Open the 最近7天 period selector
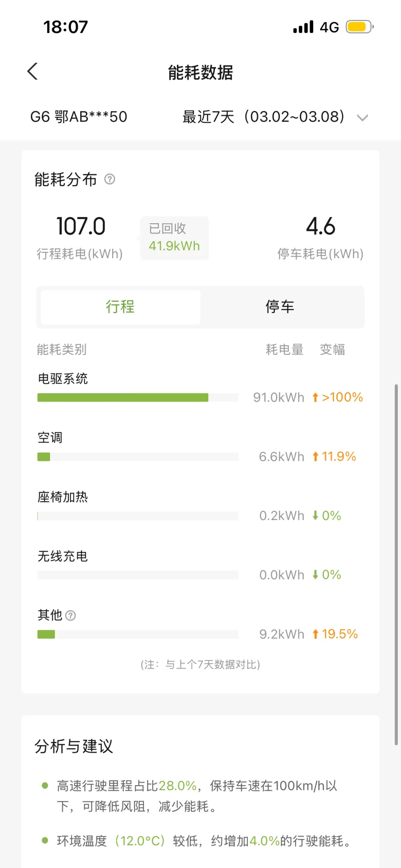This screenshot has width=401, height=868. click(263, 117)
